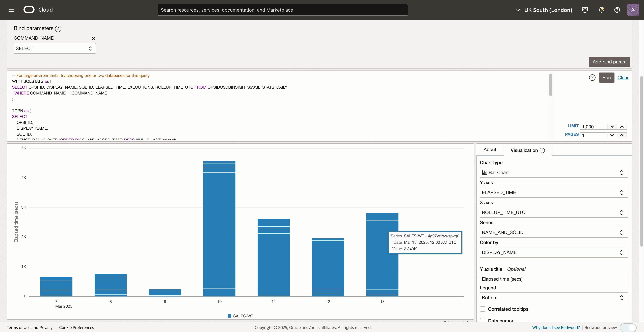Open the Cloud Shell developer tools icon
The width and height of the screenshot is (644, 332).
(x=585, y=10)
